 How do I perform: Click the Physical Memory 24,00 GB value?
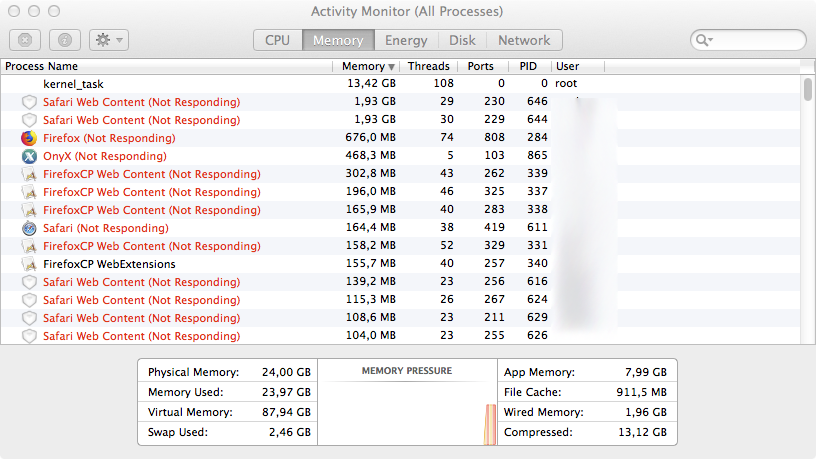tap(286, 372)
